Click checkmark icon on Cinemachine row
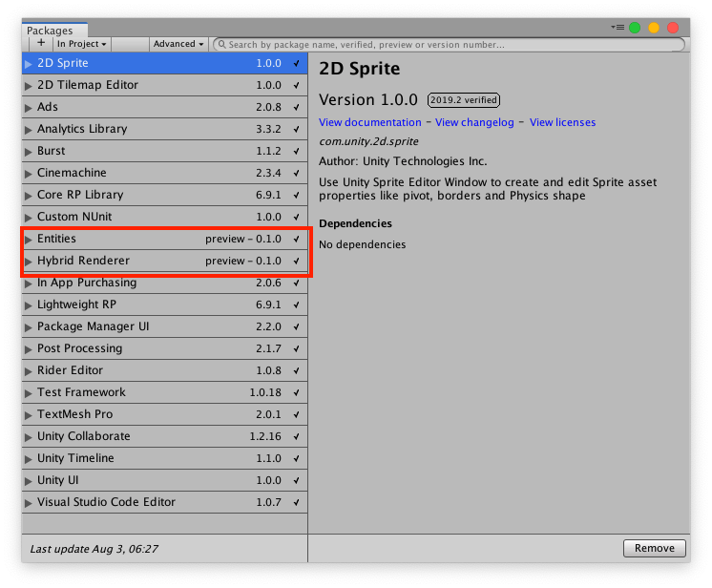This screenshot has width=712, height=588. pyautogui.click(x=296, y=173)
